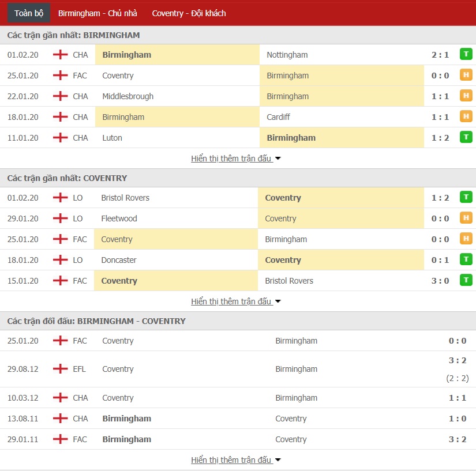Click England flag in Bristol Rovers 01.02.20 row
Image resolution: width=476 pixels, height=471 pixels.
(60, 197)
